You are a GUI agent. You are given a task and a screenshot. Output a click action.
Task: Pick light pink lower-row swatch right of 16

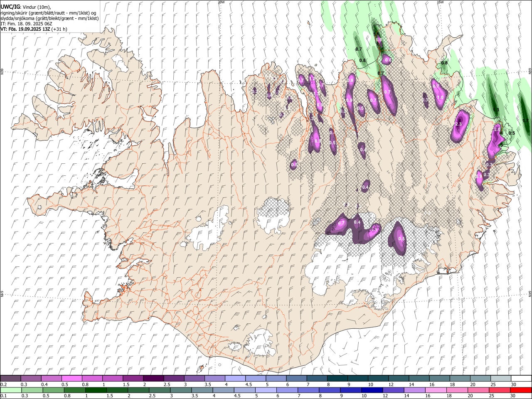[x=436, y=390]
